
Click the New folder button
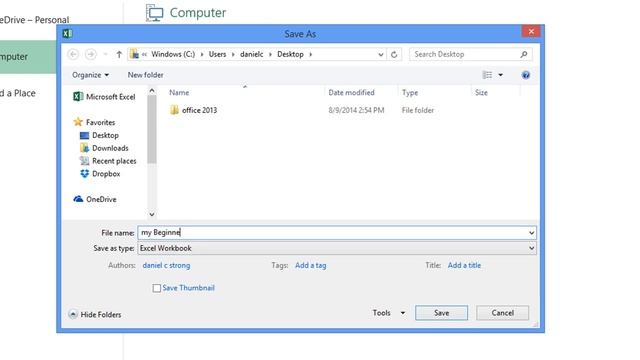click(145, 75)
